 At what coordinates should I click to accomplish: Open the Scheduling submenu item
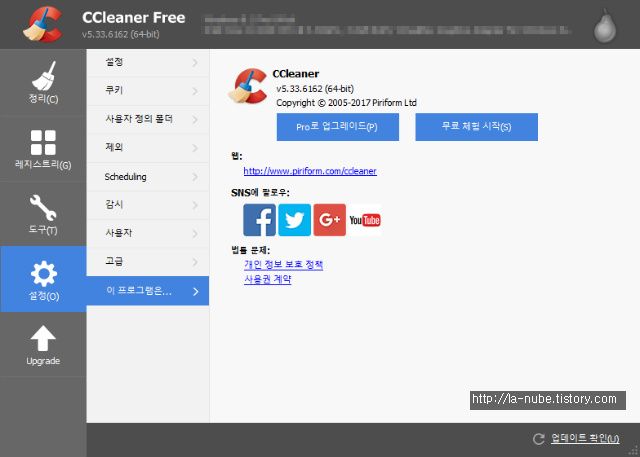pyautogui.click(x=148, y=177)
